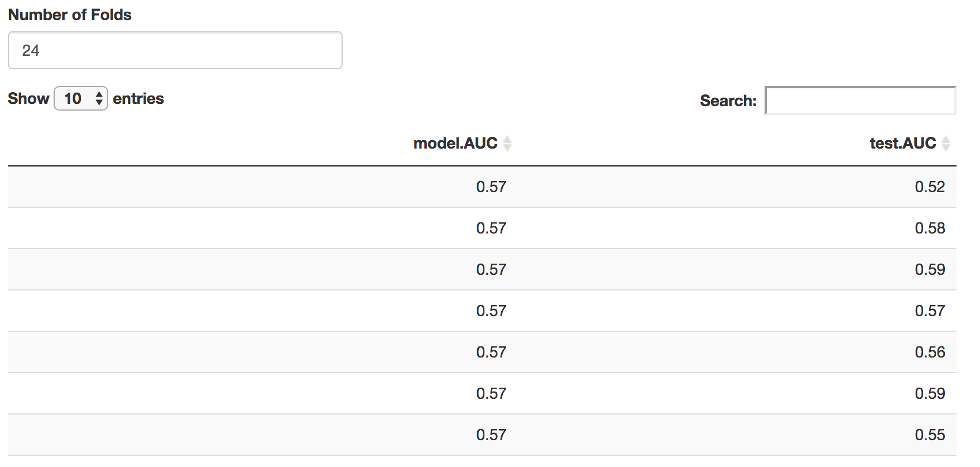The height and width of the screenshot is (467, 980).
Task: Select the test.AUC cell showing 0.52
Action: 929,187
